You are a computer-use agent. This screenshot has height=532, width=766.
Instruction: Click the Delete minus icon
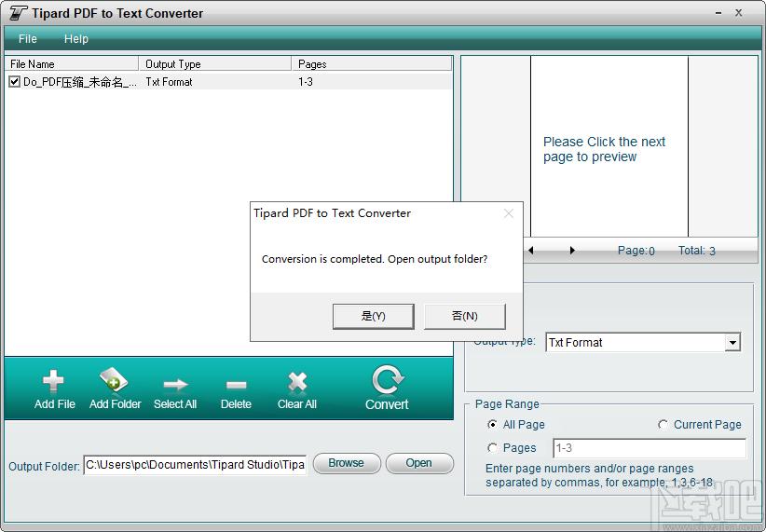point(237,385)
